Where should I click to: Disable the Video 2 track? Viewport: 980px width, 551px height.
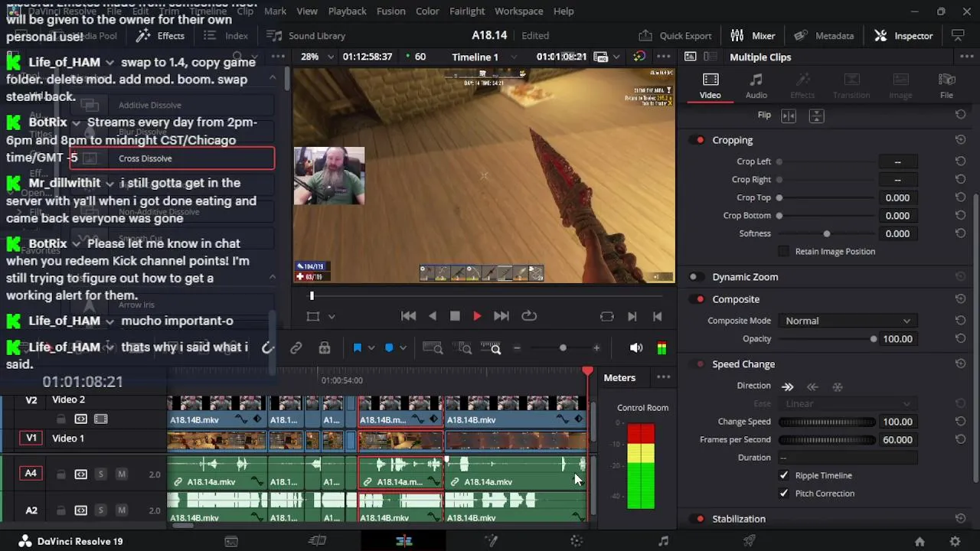point(100,419)
